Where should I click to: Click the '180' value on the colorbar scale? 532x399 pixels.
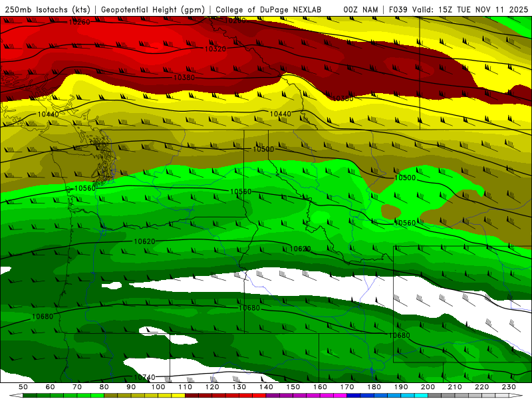(374, 387)
